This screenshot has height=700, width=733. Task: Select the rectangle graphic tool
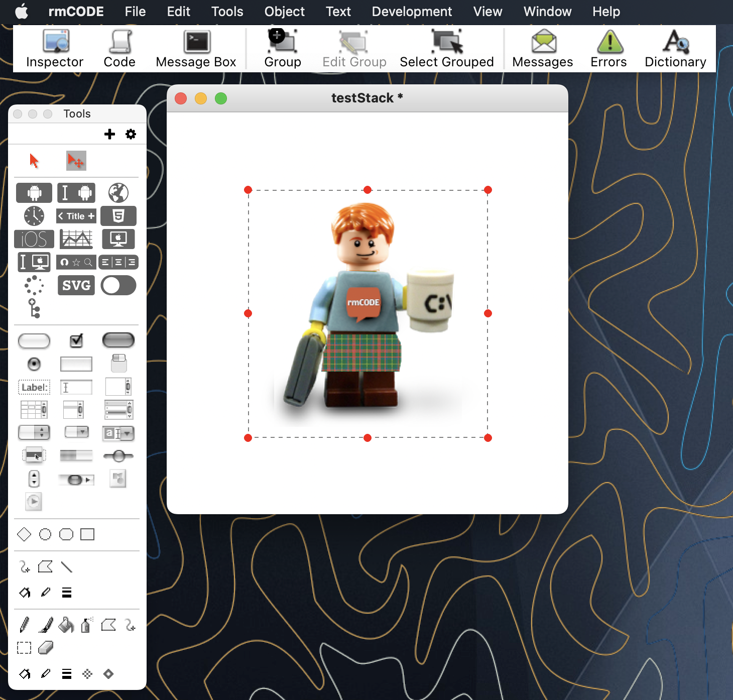(87, 534)
